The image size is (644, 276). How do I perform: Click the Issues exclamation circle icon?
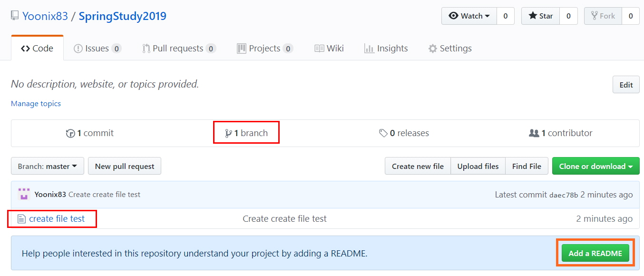pyautogui.click(x=78, y=49)
